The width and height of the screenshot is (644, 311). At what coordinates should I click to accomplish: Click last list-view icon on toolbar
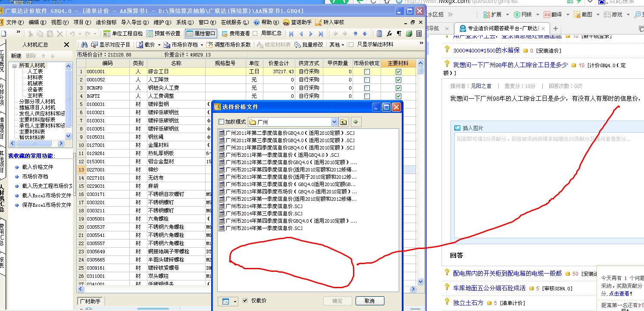[x=419, y=34]
